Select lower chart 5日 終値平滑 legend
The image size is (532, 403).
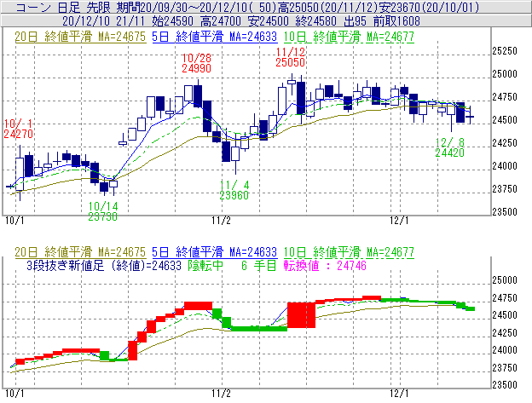pyautogui.click(x=215, y=252)
